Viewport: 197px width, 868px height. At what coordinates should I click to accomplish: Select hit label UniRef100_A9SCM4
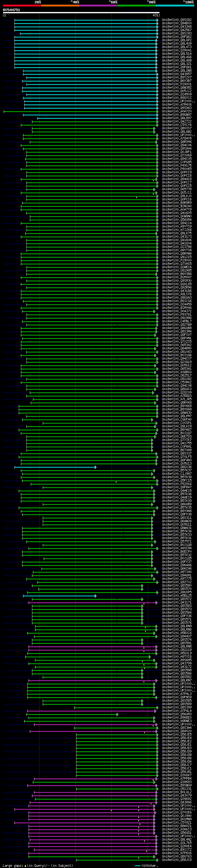coord(177,548)
